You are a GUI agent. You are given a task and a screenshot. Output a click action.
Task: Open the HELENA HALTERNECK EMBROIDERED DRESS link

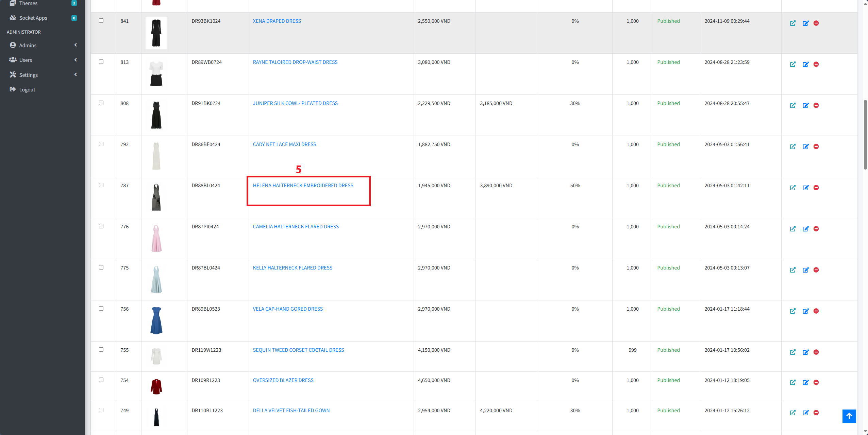[303, 186]
